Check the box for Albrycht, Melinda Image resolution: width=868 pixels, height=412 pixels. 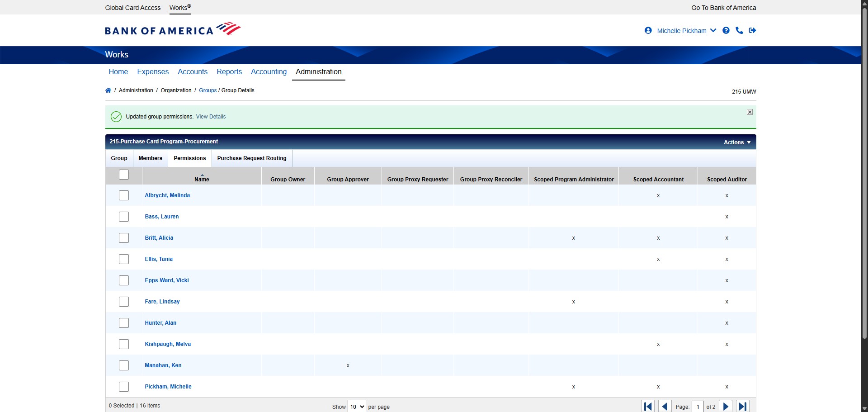[x=124, y=195]
